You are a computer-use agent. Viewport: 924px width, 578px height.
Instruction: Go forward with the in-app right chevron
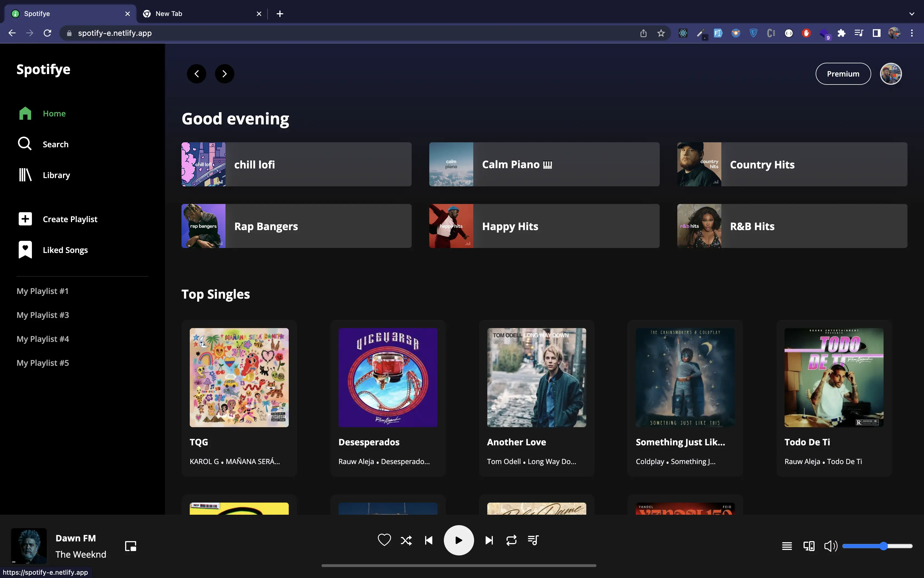[x=224, y=74]
